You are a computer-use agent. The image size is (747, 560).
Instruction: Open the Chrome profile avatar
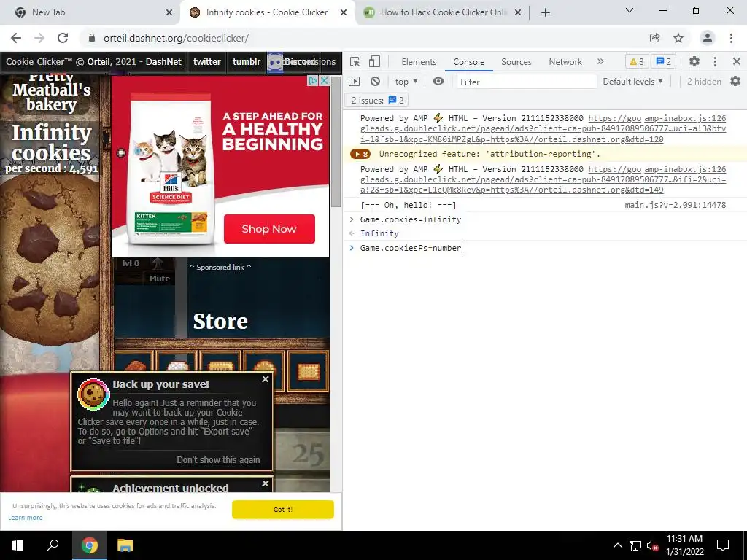[708, 38]
